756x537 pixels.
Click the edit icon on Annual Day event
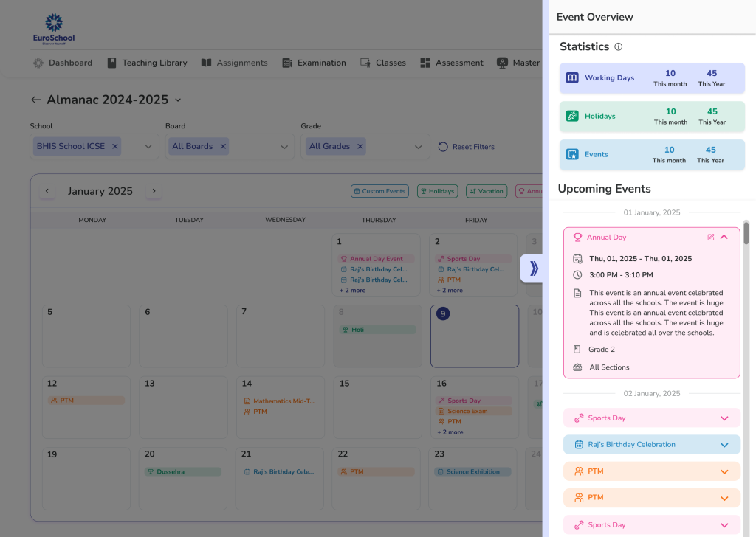711,238
